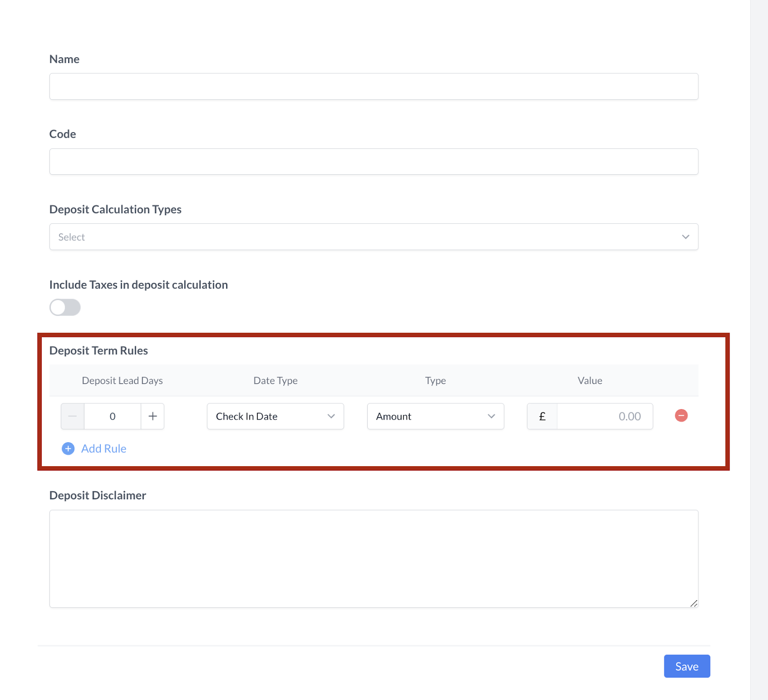The height and width of the screenshot is (700, 768).
Task: Click the chevron arrow in Amount dropdown
Action: pos(491,416)
